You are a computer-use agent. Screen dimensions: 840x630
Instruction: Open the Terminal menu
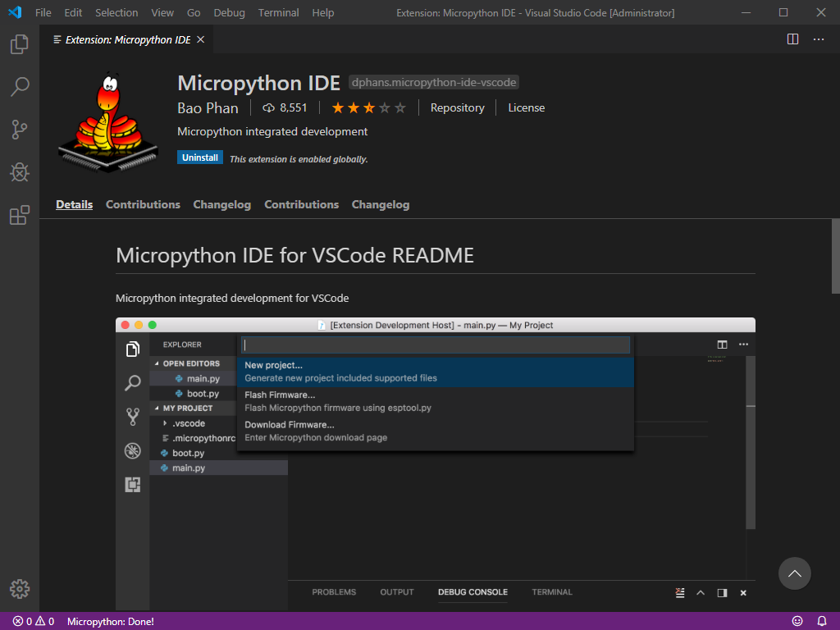click(278, 12)
